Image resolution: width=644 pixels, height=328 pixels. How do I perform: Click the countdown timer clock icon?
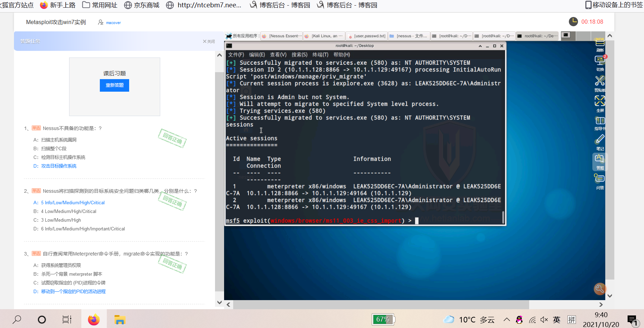pos(573,22)
